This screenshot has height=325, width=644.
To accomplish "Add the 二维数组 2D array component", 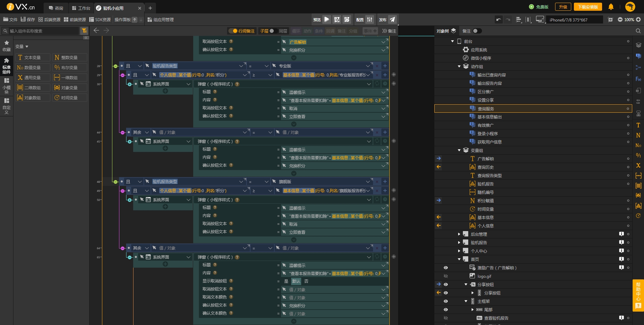I will click(x=33, y=88).
